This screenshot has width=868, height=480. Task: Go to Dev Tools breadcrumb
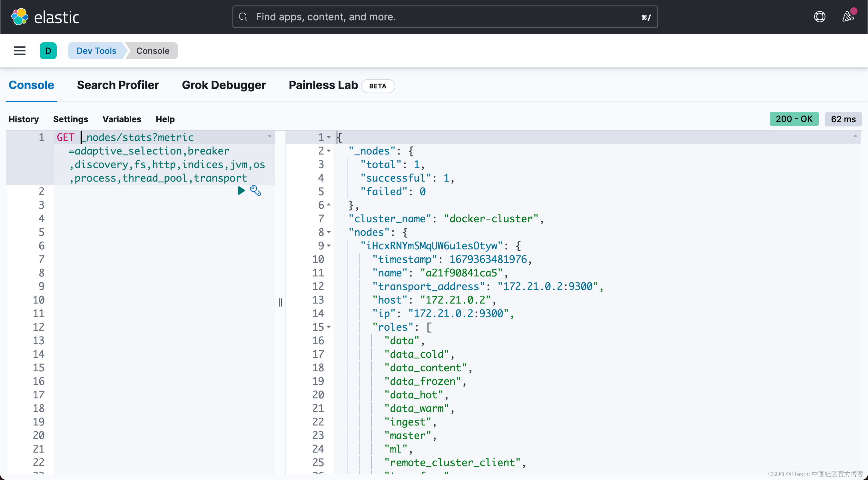pos(96,51)
